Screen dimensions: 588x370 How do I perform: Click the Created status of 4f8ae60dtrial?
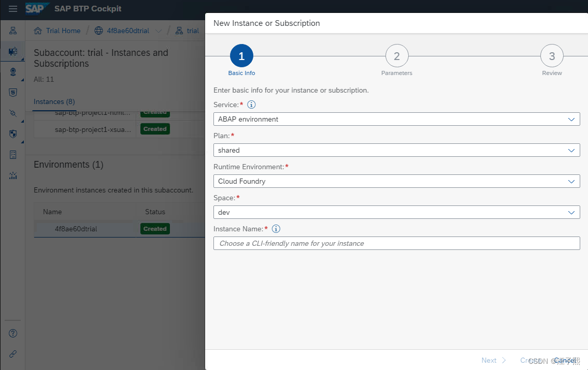coord(155,229)
